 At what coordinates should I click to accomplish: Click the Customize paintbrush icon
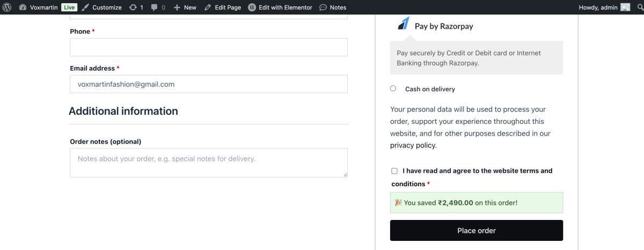point(85,8)
